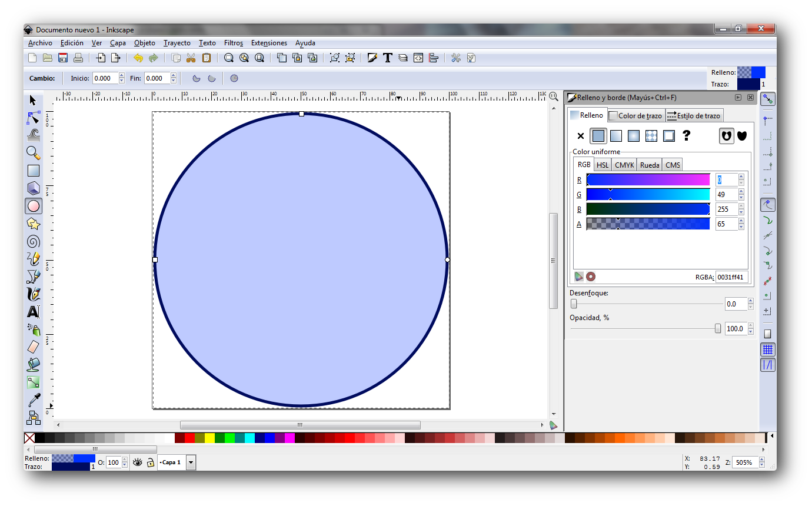Click the Print document icon
Viewport: 812px width, 506px height.
(x=78, y=58)
